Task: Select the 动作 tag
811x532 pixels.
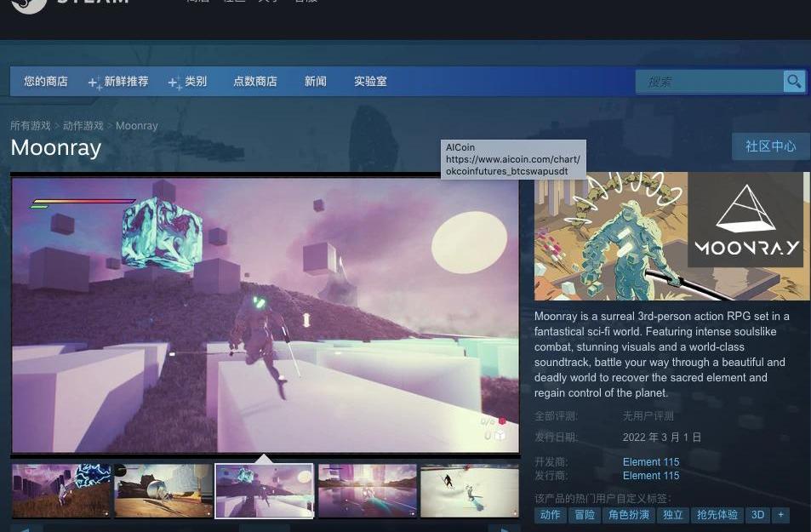Action: (550, 515)
